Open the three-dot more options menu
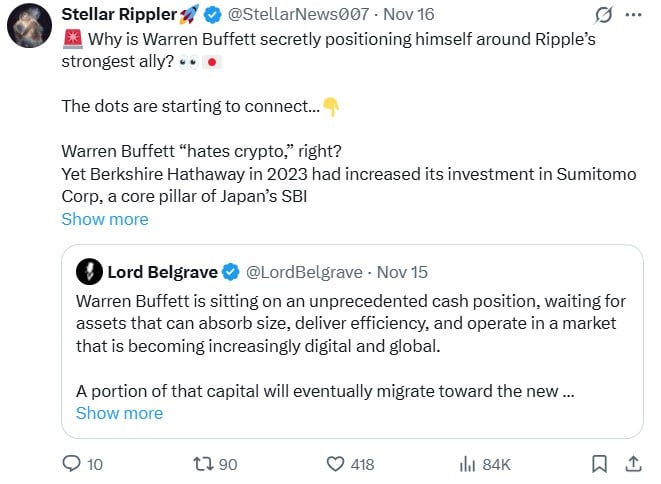Viewport: 661px width, 484px height. click(x=632, y=15)
